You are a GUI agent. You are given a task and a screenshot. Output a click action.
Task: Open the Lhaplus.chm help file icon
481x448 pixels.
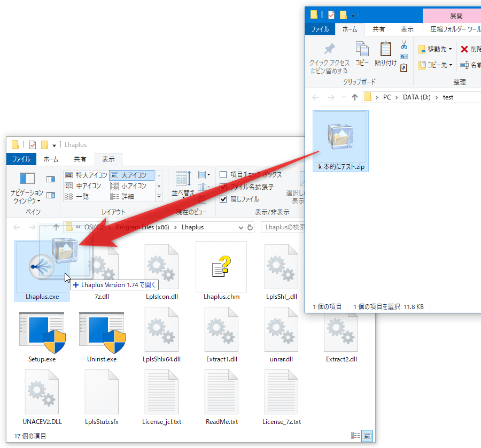click(x=221, y=267)
